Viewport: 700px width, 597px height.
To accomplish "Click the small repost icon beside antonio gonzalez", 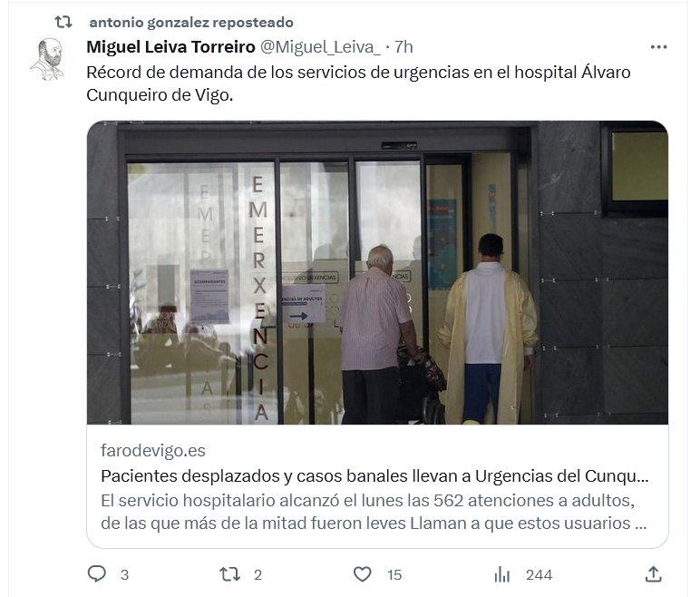I will (63, 22).
